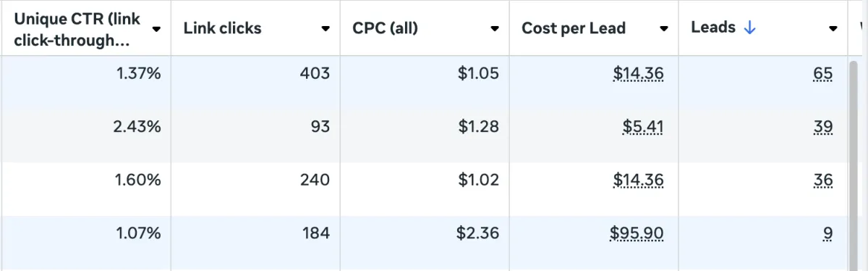Open the CPC (all) column dropdown arrow

click(x=495, y=29)
